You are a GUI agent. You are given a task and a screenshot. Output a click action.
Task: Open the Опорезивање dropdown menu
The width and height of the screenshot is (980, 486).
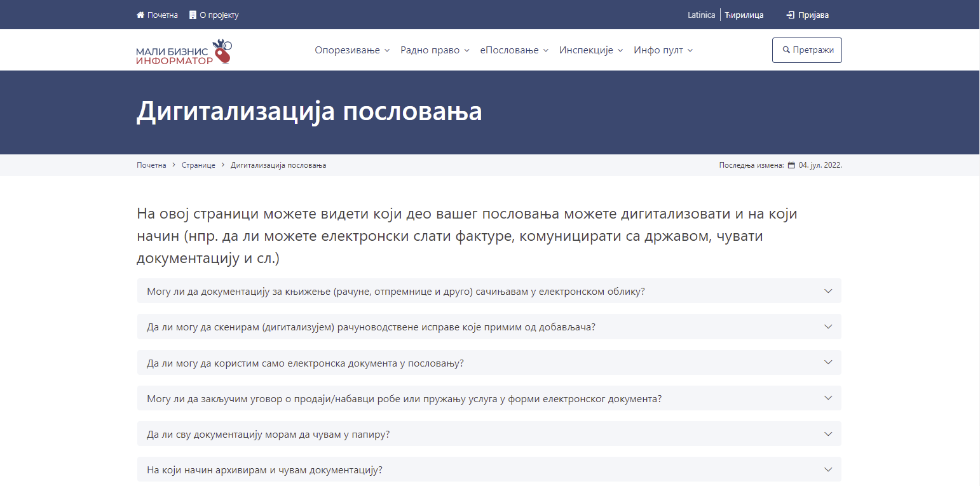[x=352, y=50]
